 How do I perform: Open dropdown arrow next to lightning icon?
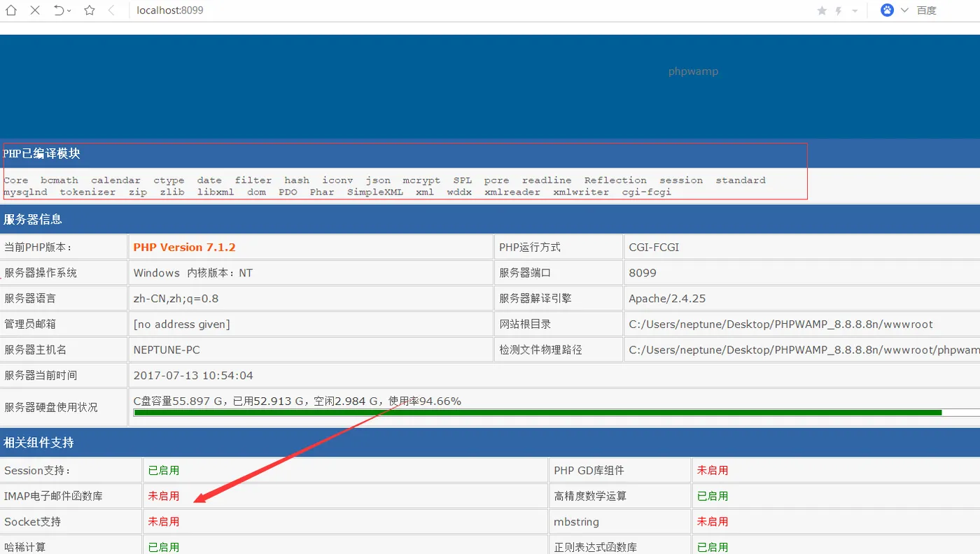tap(855, 11)
